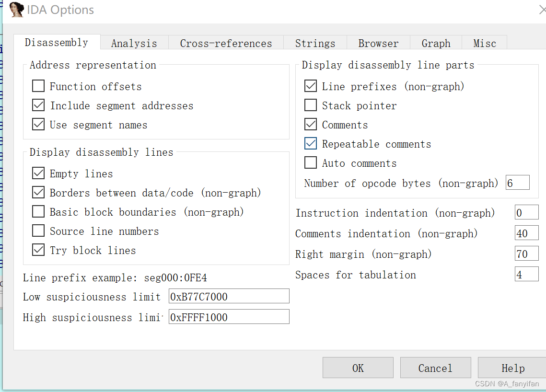Click the IDA application icon in title bar
The width and height of the screenshot is (546, 392).
pos(16,10)
